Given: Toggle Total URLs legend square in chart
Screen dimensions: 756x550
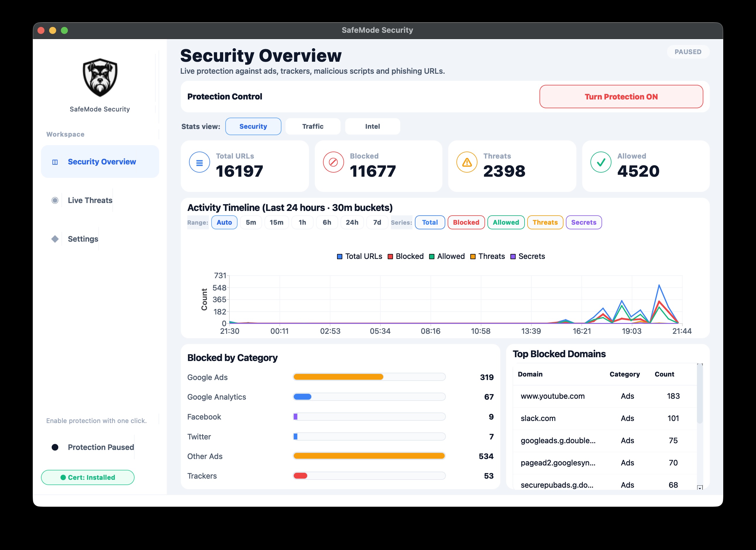Looking at the screenshot, I should point(340,256).
